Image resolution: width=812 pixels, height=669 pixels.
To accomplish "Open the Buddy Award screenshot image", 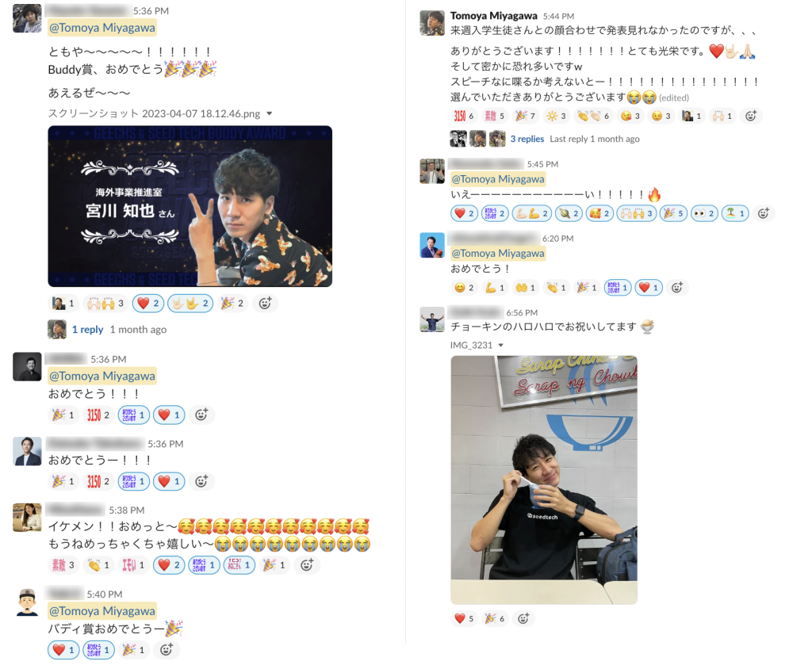I will [190, 206].
